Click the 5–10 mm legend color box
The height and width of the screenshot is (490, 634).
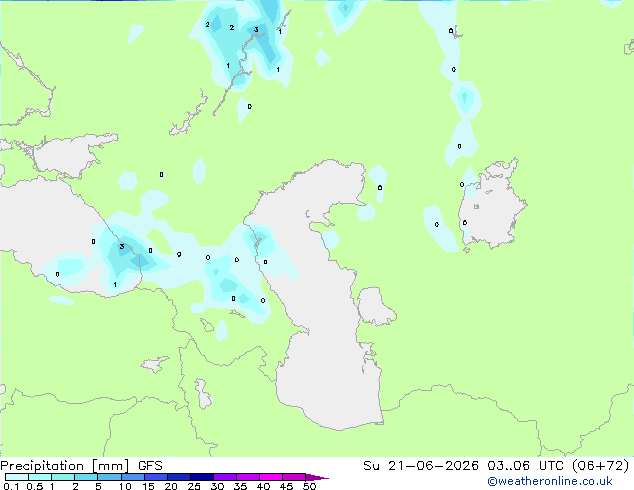[x=109, y=477]
